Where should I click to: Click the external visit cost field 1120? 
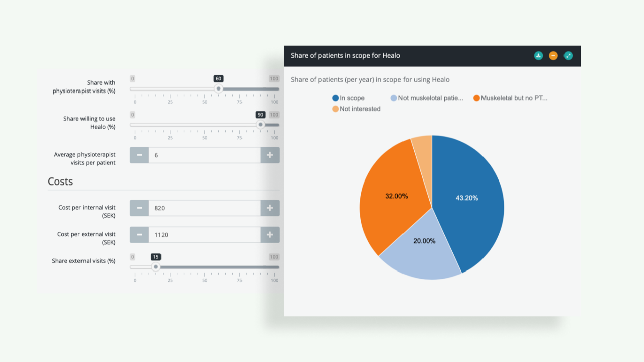(205, 235)
